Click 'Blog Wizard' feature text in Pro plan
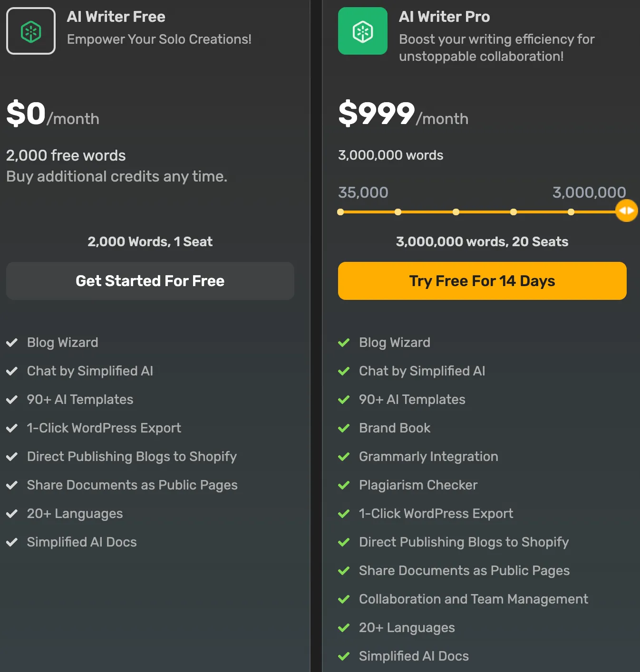 395,342
